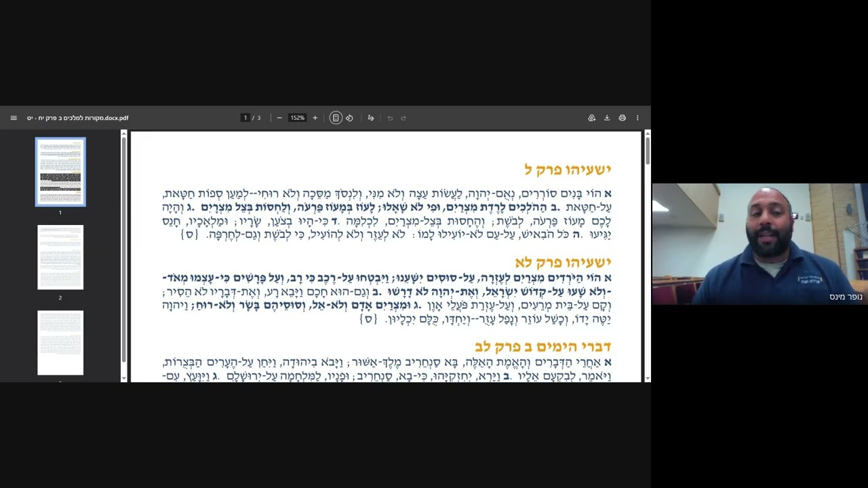Select page 3 thumbnail

point(60,343)
